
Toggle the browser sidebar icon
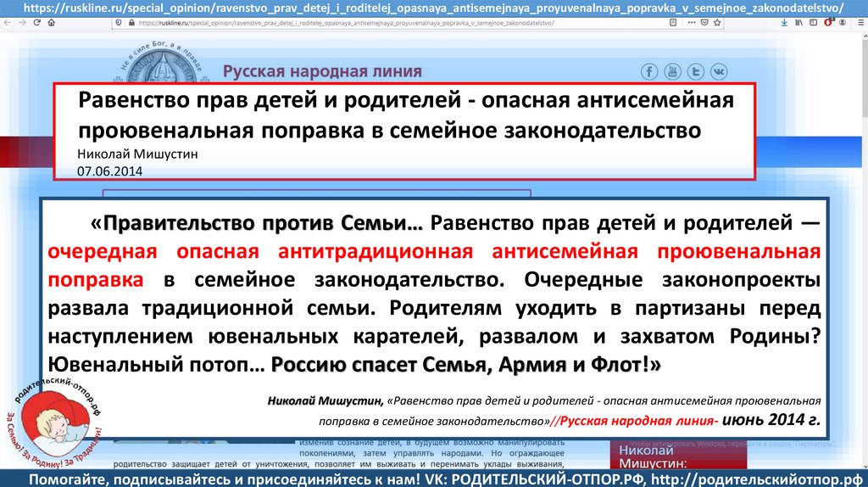pyautogui.click(x=813, y=23)
